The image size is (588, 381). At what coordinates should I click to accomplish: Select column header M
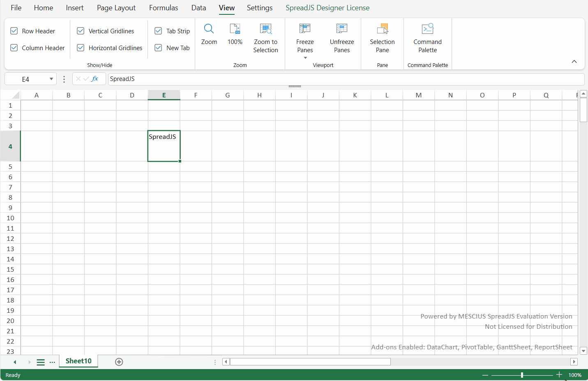419,95
